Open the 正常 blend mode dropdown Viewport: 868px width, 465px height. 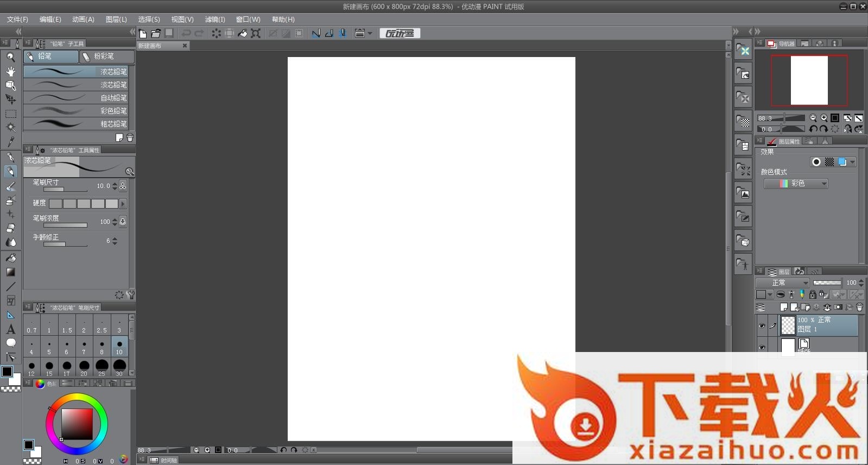point(782,282)
